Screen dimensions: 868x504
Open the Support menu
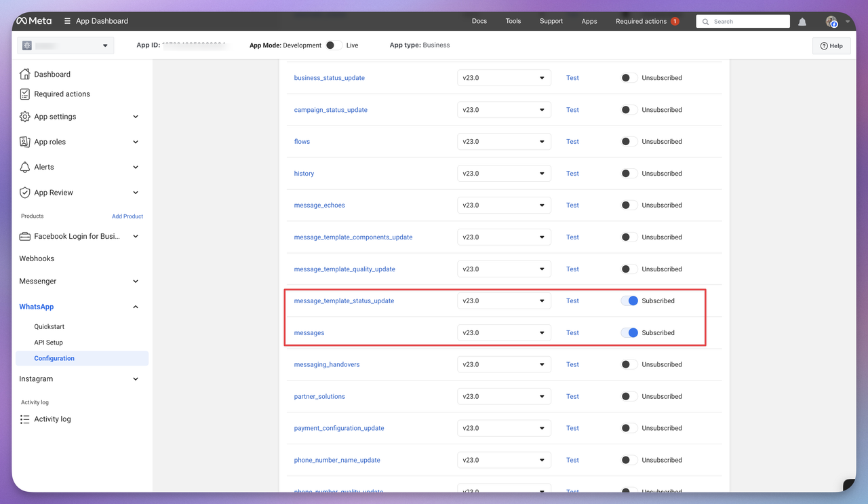551,21
